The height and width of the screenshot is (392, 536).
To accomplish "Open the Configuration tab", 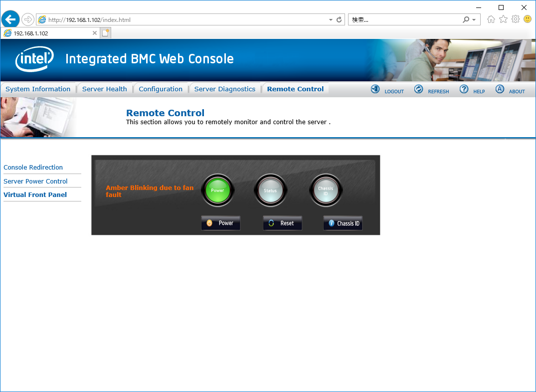I will pyautogui.click(x=161, y=89).
